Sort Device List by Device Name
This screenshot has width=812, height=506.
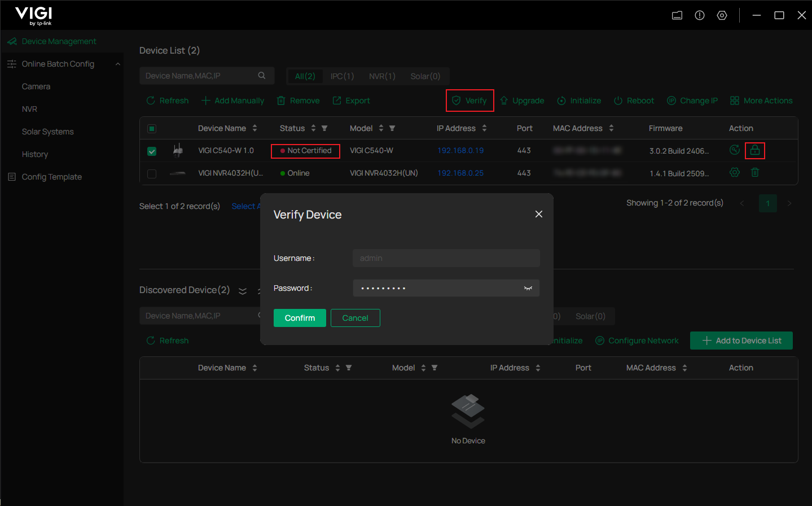click(254, 128)
